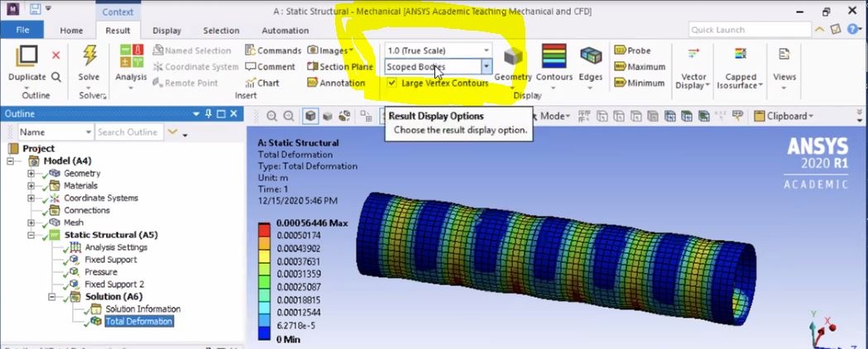Click the Remote Point ribbon button
This screenshot has width=868, height=349.
[x=185, y=83]
